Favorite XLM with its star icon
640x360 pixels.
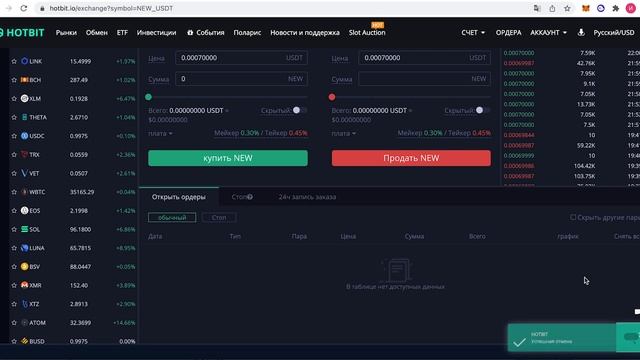[x=14, y=99]
